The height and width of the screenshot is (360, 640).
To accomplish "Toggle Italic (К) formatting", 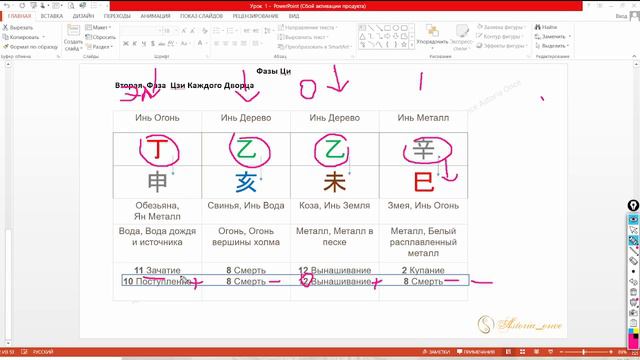I will (x=135, y=44).
